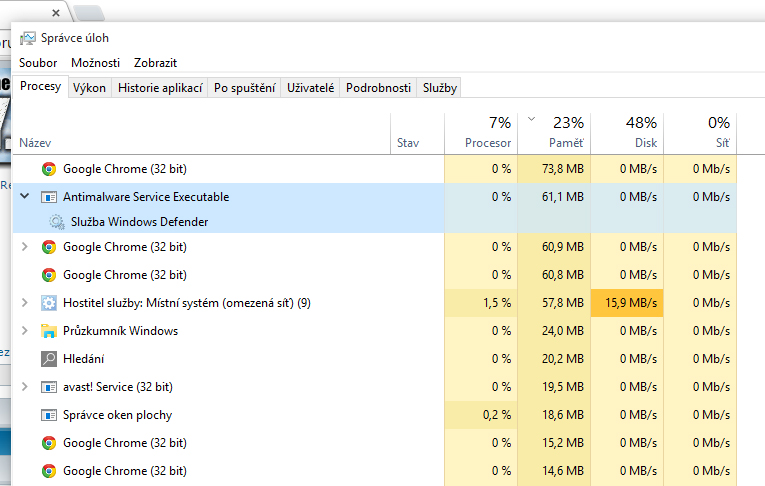Expand the Průzkumník Windows process group
The width and height of the screenshot is (765, 486).
(25, 331)
